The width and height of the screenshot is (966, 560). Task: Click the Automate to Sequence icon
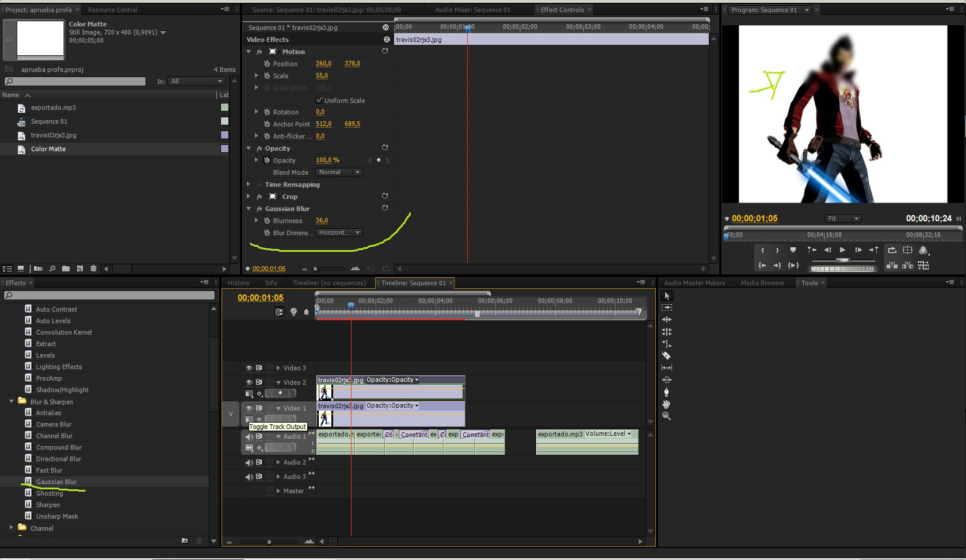tap(38, 269)
